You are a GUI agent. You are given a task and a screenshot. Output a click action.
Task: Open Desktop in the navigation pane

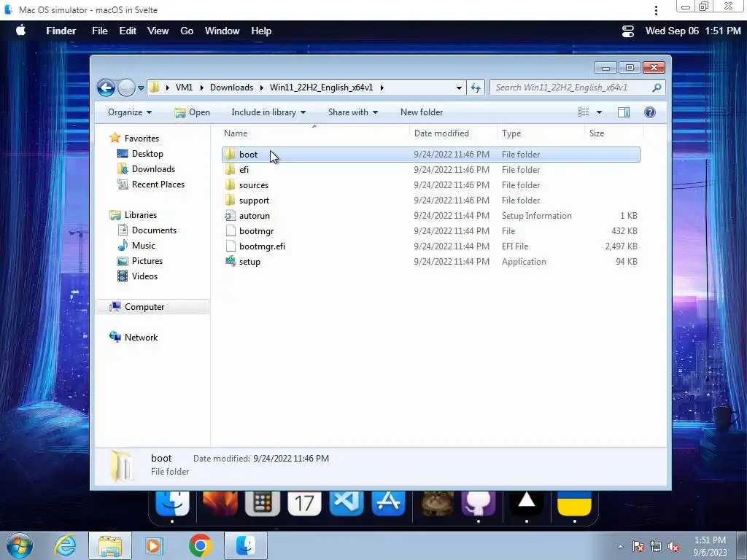click(140, 154)
